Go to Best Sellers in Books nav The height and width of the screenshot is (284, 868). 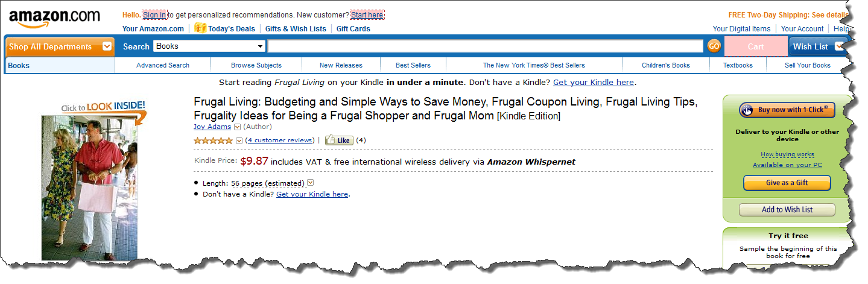click(413, 65)
